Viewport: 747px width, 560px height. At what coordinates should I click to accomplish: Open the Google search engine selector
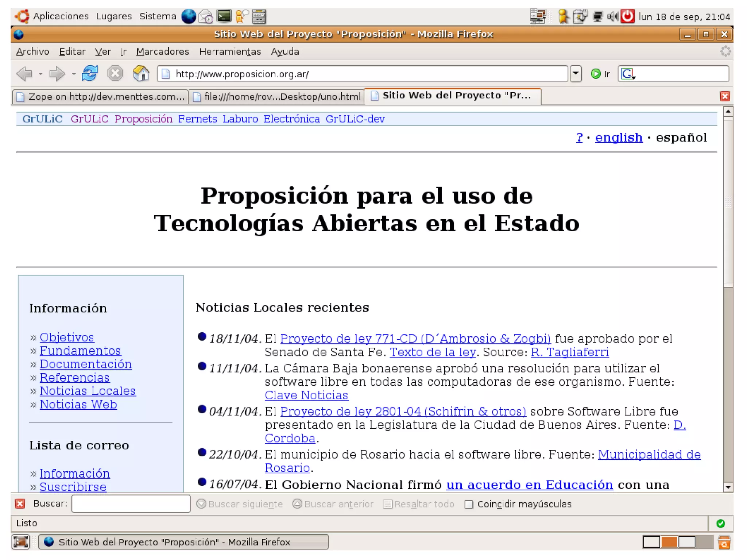pyautogui.click(x=628, y=74)
